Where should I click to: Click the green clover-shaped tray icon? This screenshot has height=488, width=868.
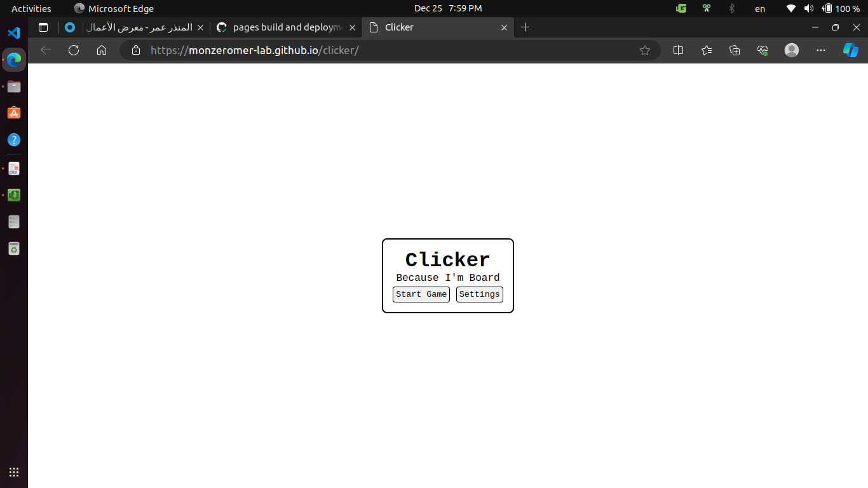[x=707, y=8]
